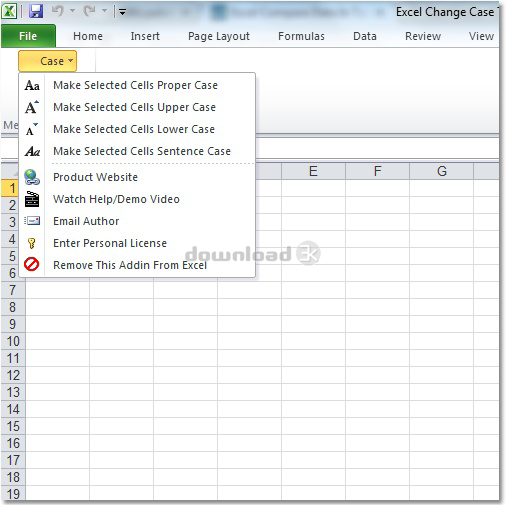Click the envelope Email Author icon
This screenshot has width=506, height=507.
click(x=32, y=221)
